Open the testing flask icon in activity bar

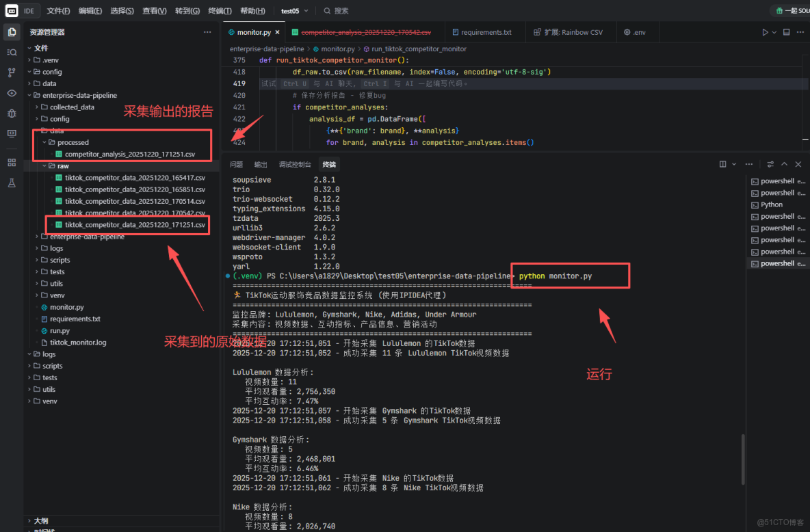tap(12, 183)
